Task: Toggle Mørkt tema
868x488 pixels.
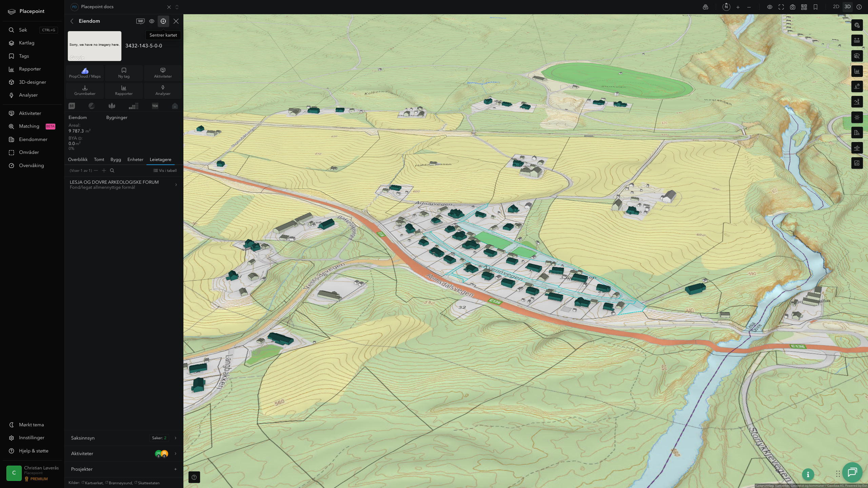Action: point(33,425)
